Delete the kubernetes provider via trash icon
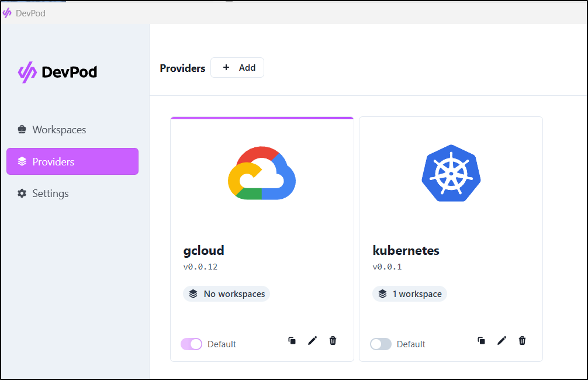The height and width of the screenshot is (380, 588). [x=522, y=341]
